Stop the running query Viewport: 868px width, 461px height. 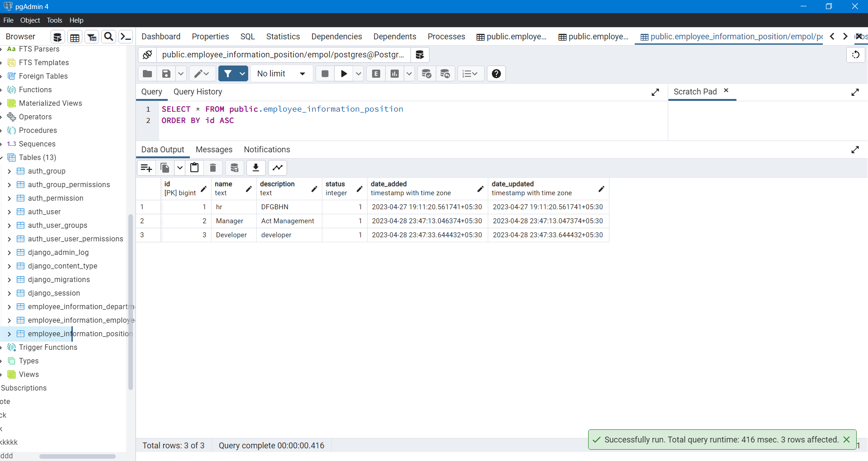click(325, 73)
